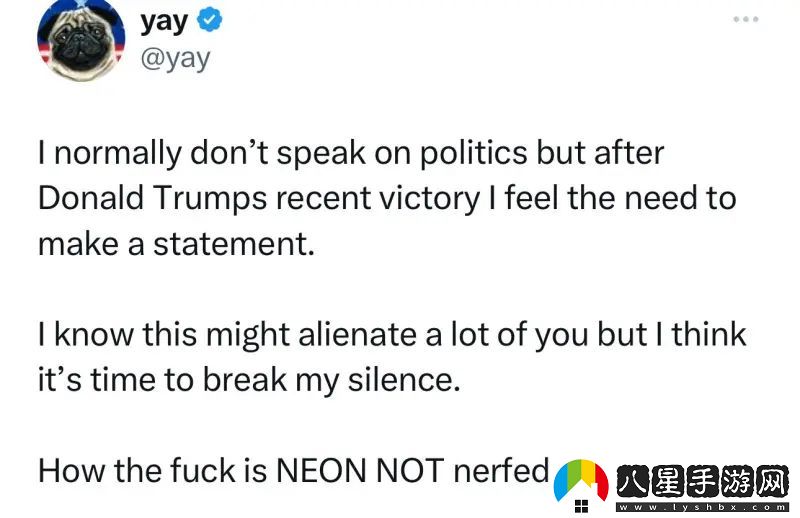Click the phrase How the fuck
Image resolution: width=800 pixels, height=518 pixels.
pyautogui.click(x=137, y=470)
